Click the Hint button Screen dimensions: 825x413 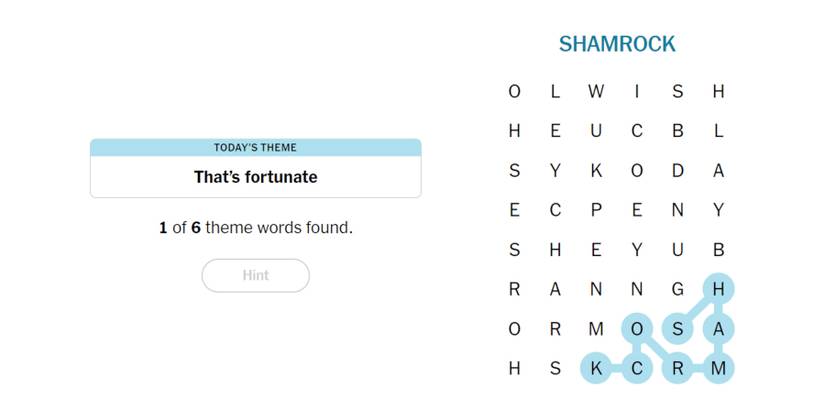pos(255,276)
